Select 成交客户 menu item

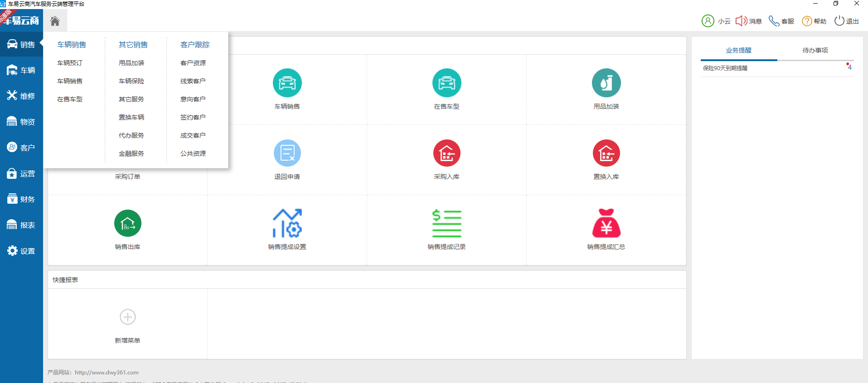pos(193,135)
